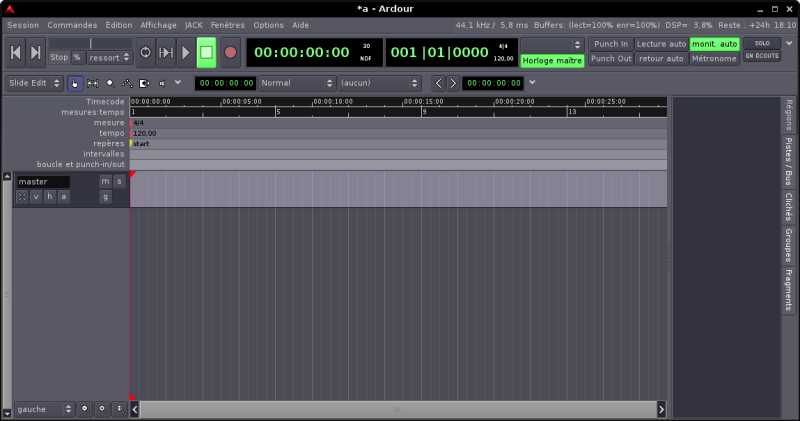Screen dimensions: 800x421
Task: Nudge playhead backward arrow
Action: [438, 83]
